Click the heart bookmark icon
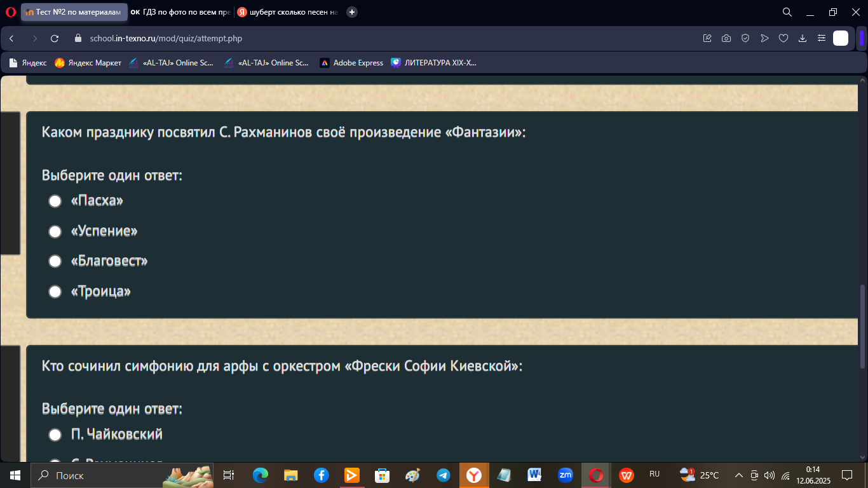Screen dimensions: 868x488 pos(783,39)
